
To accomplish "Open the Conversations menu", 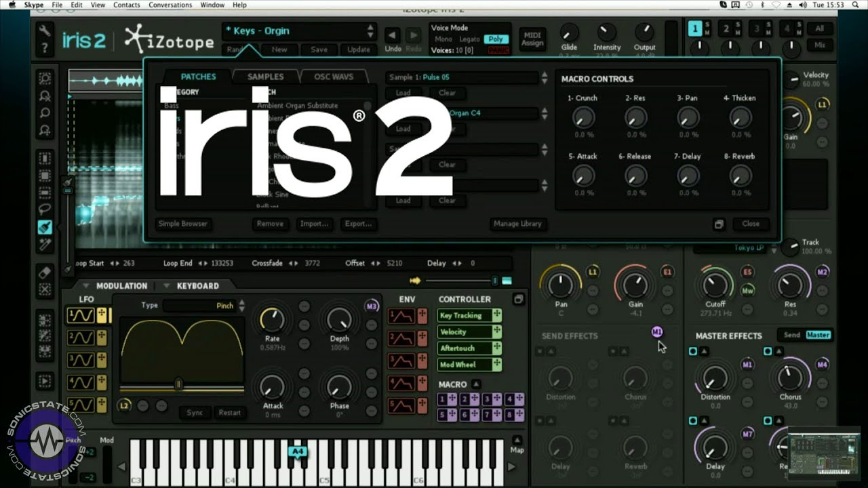I will tap(170, 5).
